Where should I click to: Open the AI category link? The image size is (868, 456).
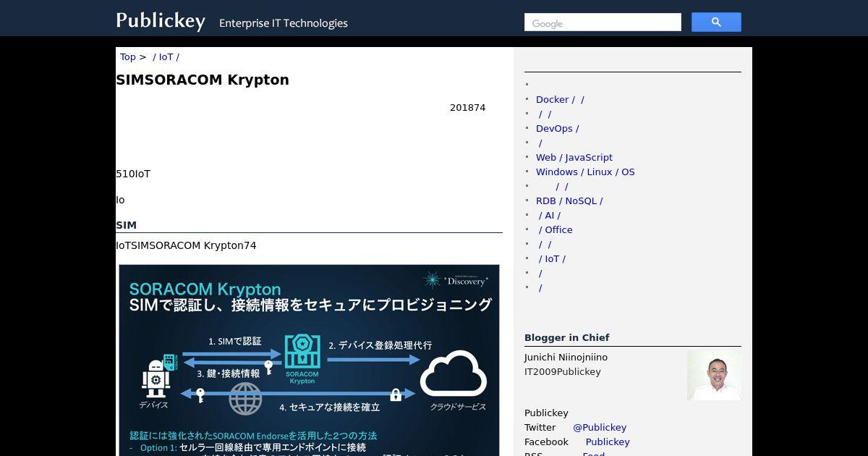550,215
